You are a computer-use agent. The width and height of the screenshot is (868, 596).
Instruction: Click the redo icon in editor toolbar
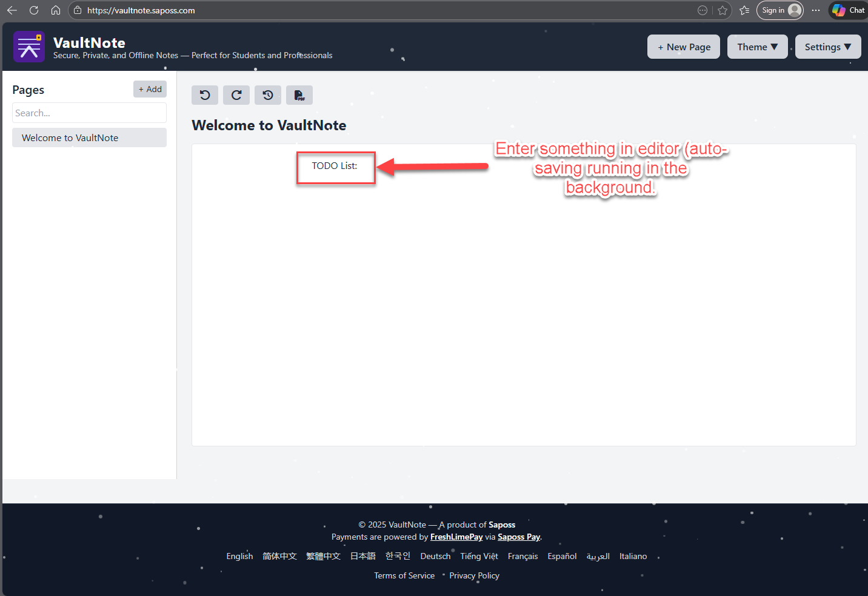(236, 95)
